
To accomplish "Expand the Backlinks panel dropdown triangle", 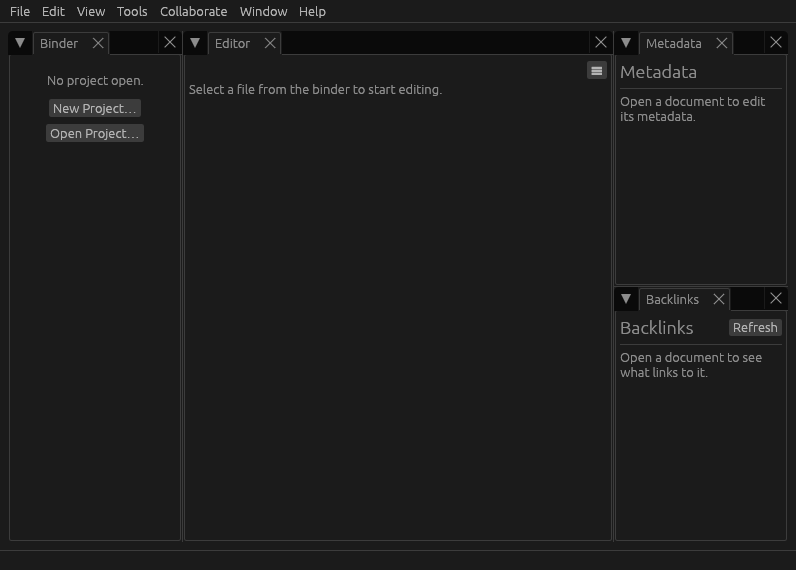I will [626, 299].
